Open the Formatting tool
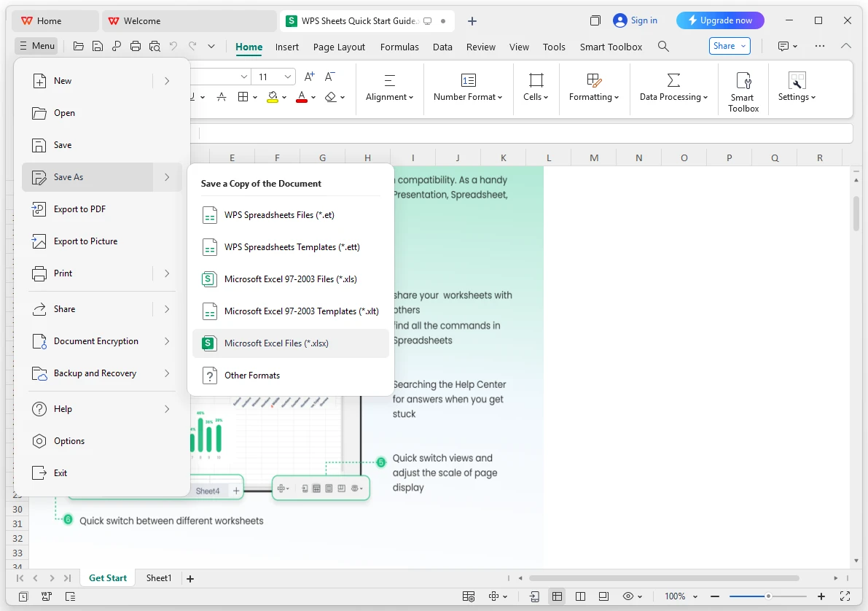868x611 pixels. click(x=594, y=88)
